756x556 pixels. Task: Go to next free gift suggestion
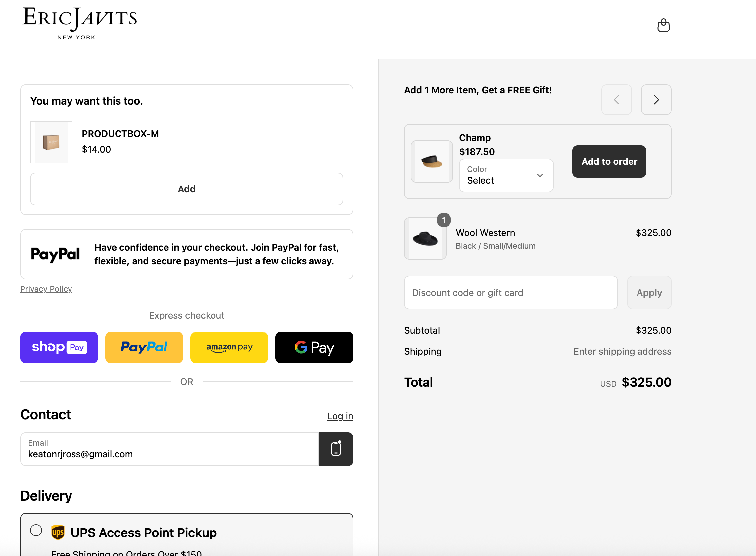tap(656, 100)
